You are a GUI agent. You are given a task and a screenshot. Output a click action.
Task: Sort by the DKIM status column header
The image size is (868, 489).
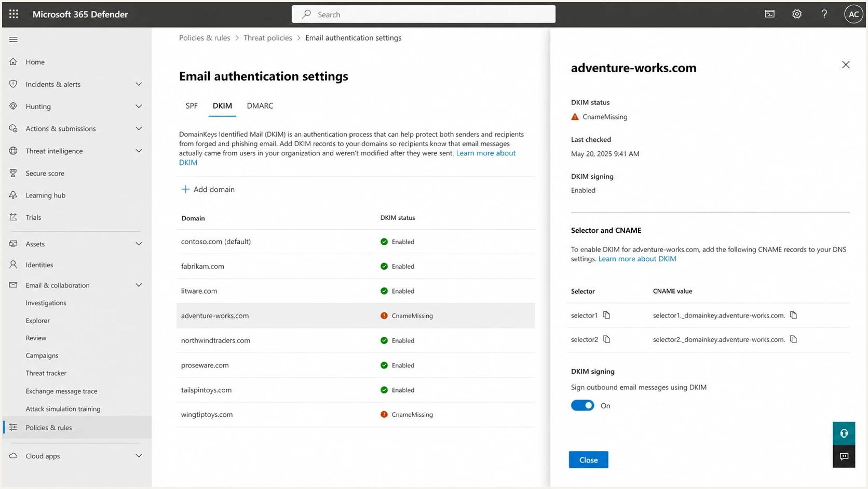coord(398,218)
